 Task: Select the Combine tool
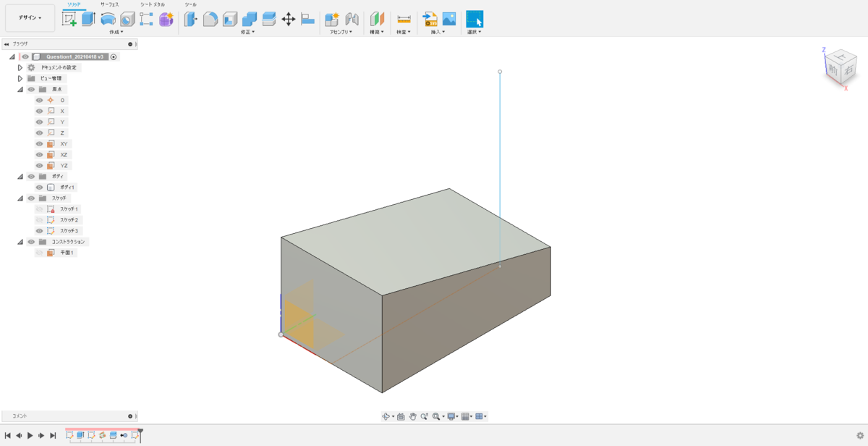coord(250,20)
